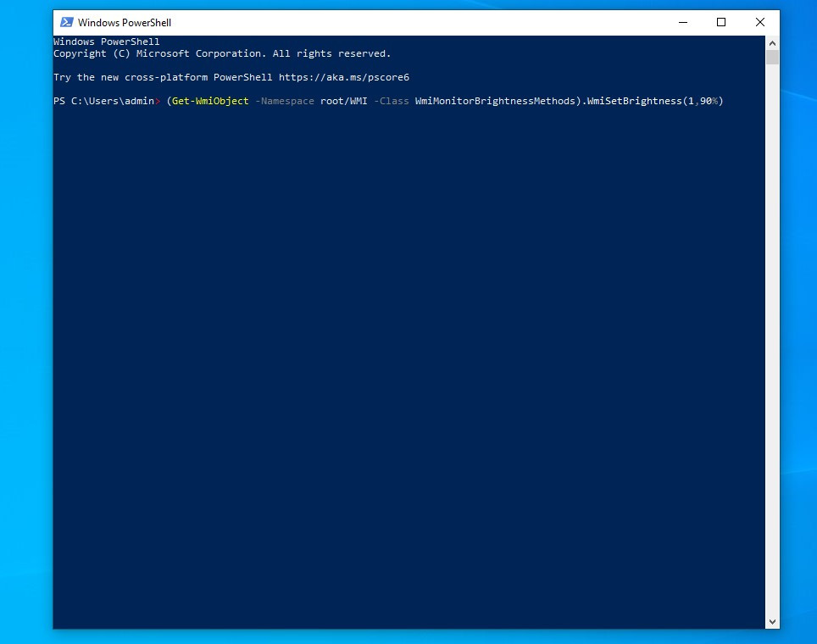Image resolution: width=817 pixels, height=644 pixels.
Task: Click the WmiSetBrightness method text
Action: pyautogui.click(x=635, y=101)
